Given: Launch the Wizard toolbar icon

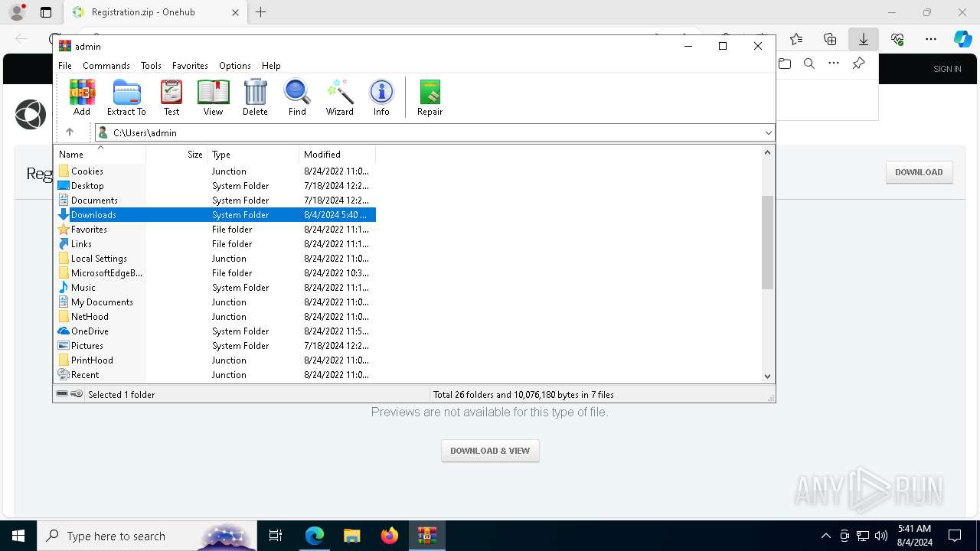Looking at the screenshot, I should 339,97.
